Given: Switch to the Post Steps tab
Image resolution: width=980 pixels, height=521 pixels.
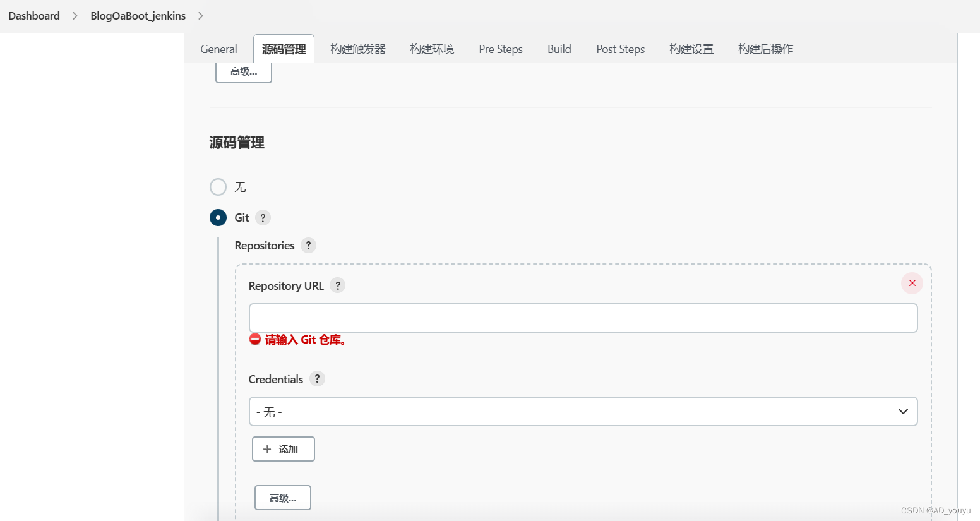Looking at the screenshot, I should coord(620,49).
